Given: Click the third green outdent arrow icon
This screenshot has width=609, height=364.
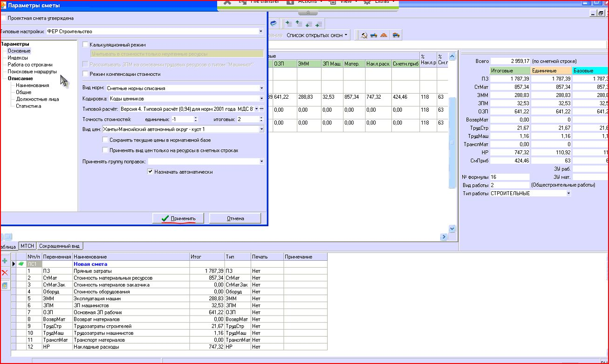Looking at the screenshot, I should click(x=309, y=23).
